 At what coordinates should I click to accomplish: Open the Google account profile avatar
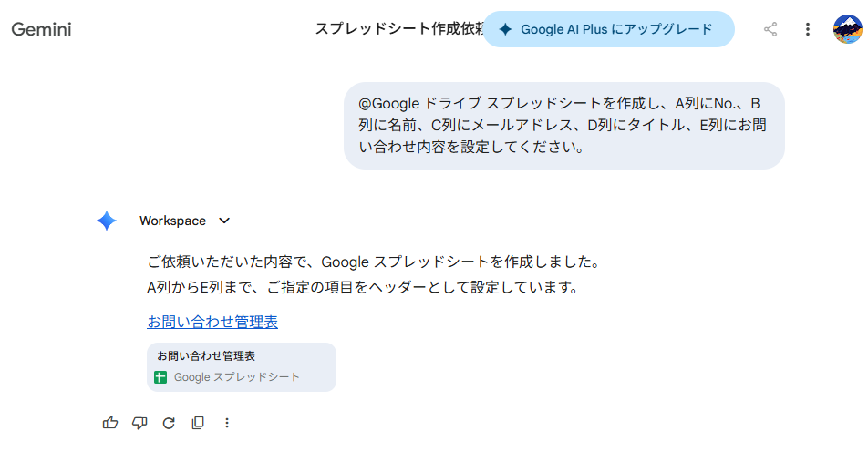847,29
